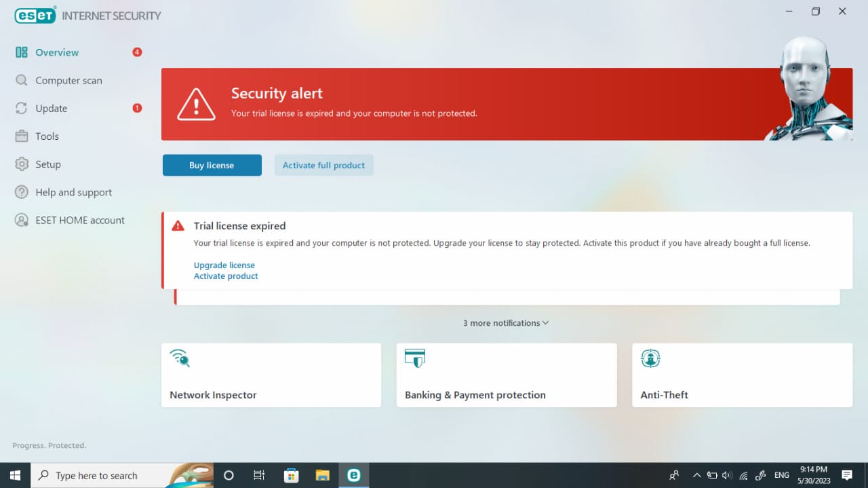Select the Setup gear icon
The image size is (868, 488).
22,164
